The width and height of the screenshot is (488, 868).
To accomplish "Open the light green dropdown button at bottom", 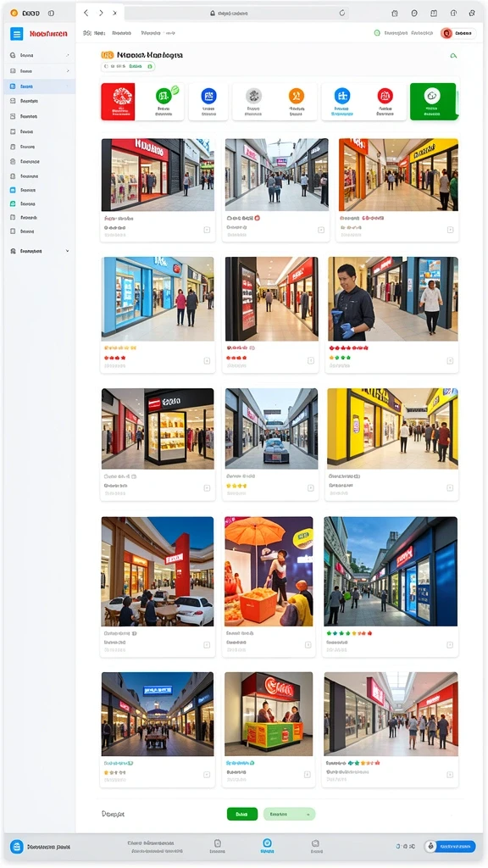I will (289, 814).
